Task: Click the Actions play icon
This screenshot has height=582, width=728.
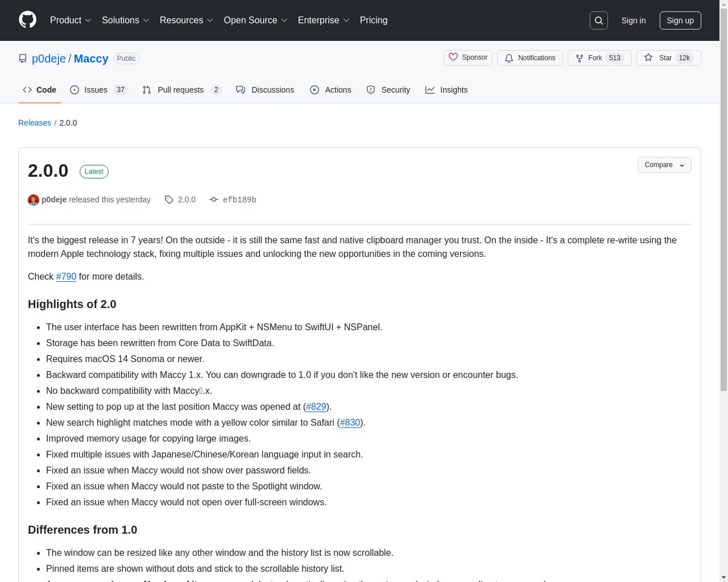Action: coord(315,90)
